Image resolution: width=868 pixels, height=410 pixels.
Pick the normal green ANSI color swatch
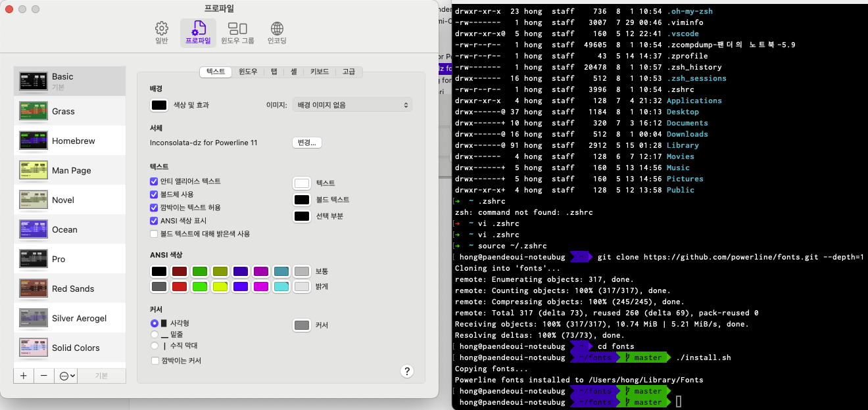(x=200, y=271)
